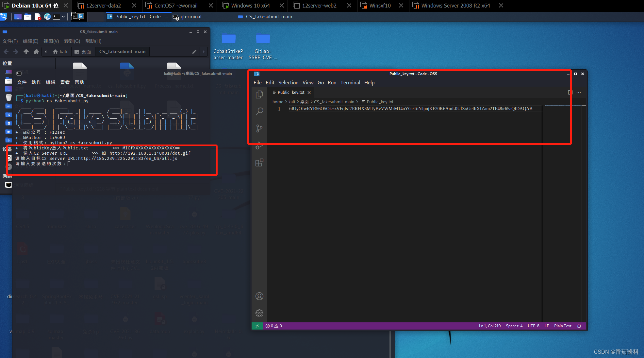644x358 pixels.
Task: Open Source Control view in Code-OSS
Action: (x=259, y=128)
